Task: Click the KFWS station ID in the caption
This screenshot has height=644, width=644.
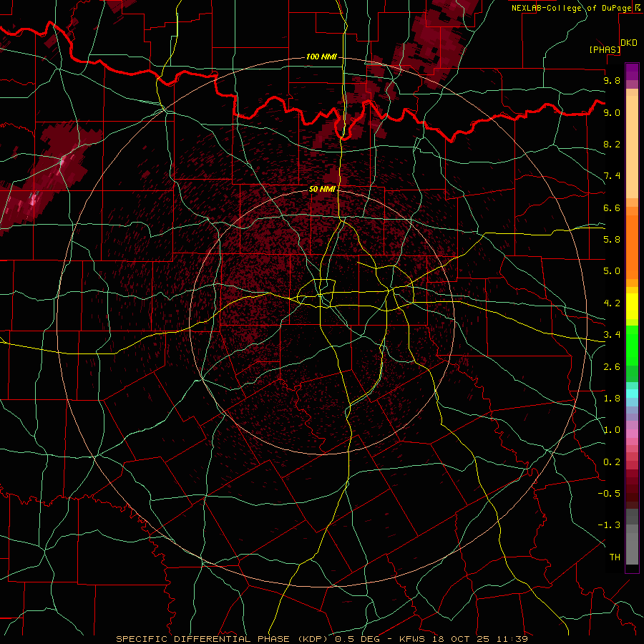Action: [x=412, y=639]
